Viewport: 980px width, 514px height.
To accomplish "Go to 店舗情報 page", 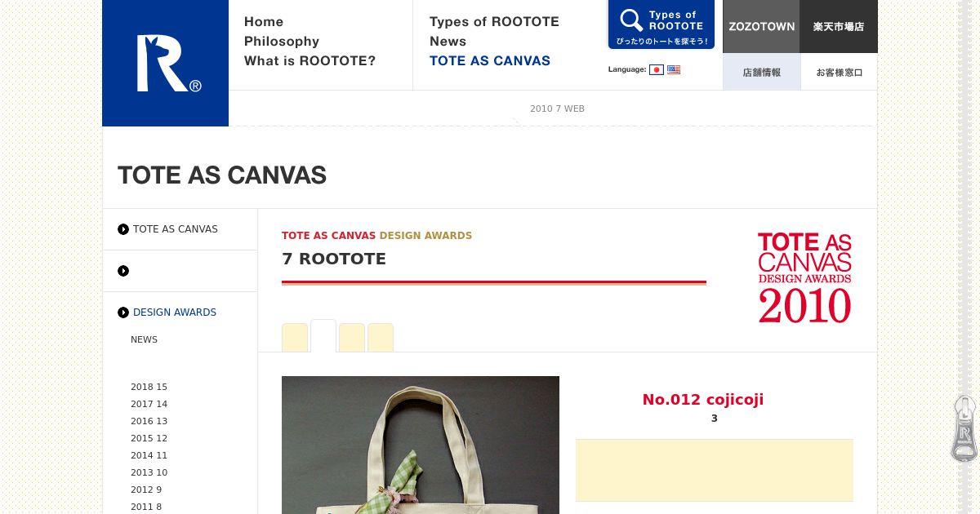I will click(761, 72).
